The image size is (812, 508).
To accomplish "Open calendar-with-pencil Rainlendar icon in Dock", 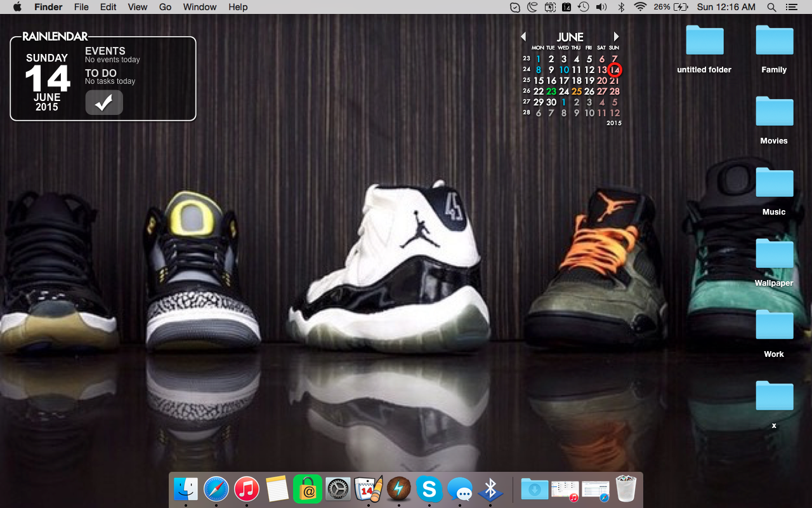I will pos(369,489).
